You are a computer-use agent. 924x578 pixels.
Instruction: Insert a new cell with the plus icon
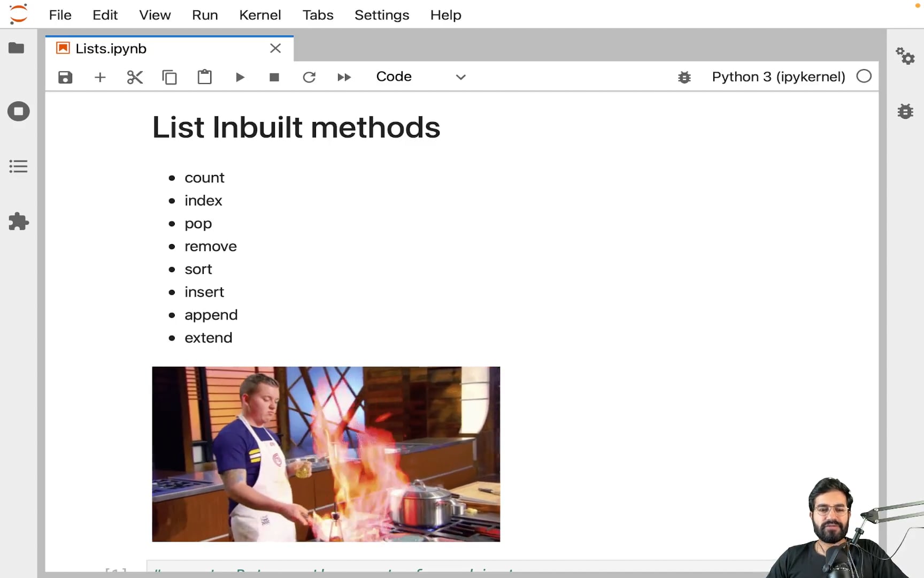tap(100, 77)
